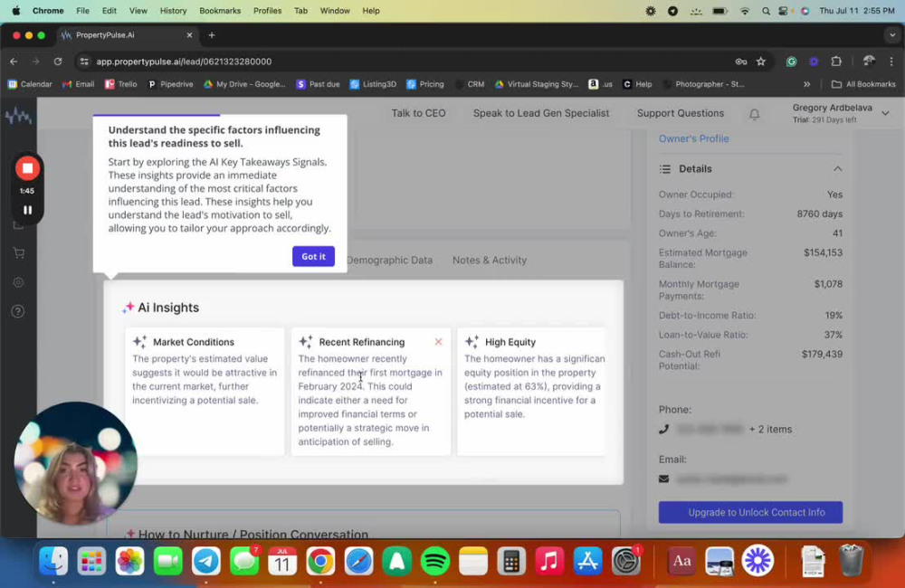This screenshot has width=905, height=588.
Task: Stop the screen recording
Action: [x=27, y=168]
